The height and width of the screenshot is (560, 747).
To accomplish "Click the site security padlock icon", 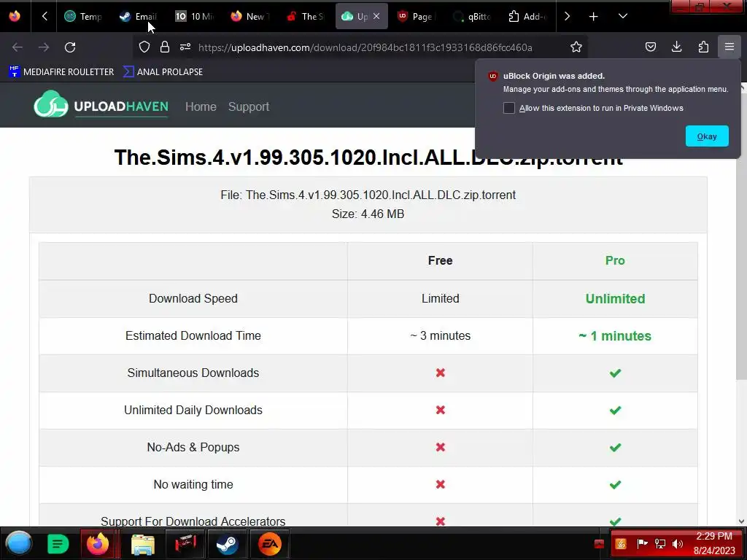I will [165, 47].
